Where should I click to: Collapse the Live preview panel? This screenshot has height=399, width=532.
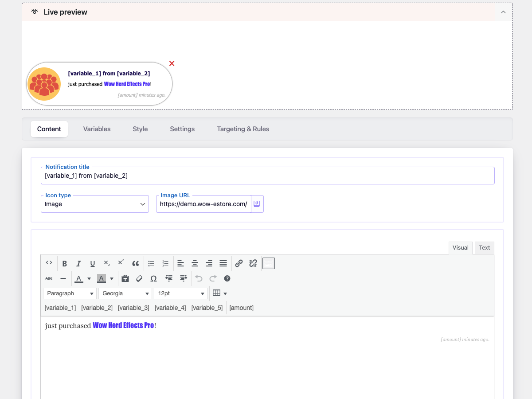503,12
